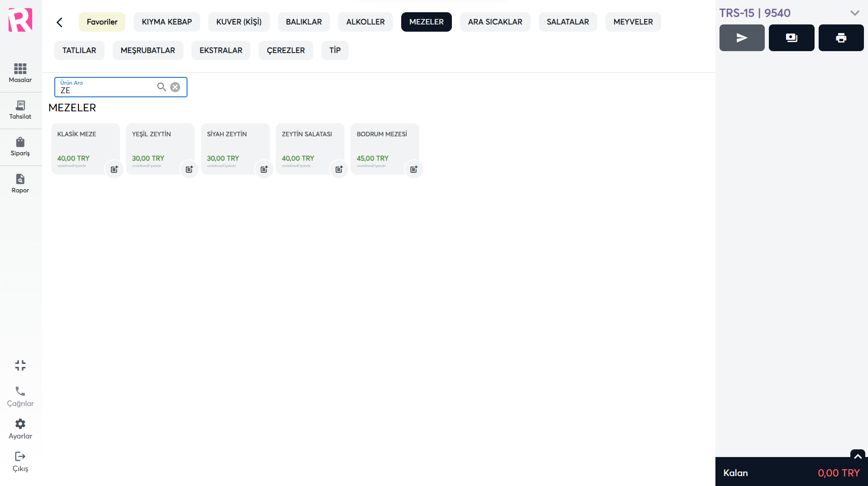Screen dimensions: 868x486
Task: Open Ayarlar settings in sidebar
Action: click(x=20, y=429)
